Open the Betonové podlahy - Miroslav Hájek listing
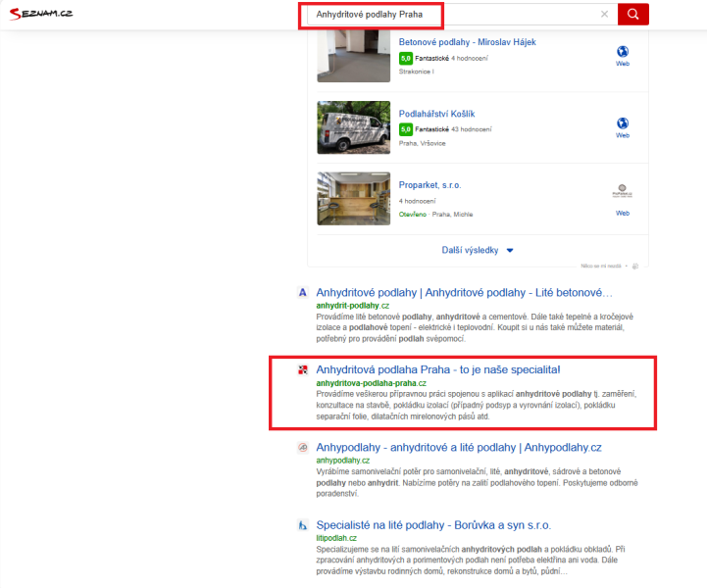The image size is (707, 588). (467, 42)
